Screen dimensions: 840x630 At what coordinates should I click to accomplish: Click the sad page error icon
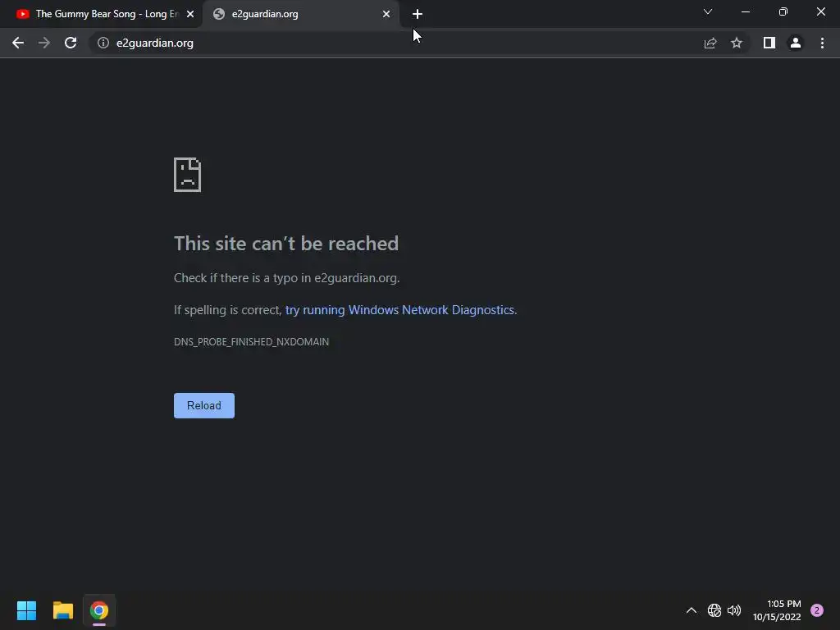(x=188, y=175)
